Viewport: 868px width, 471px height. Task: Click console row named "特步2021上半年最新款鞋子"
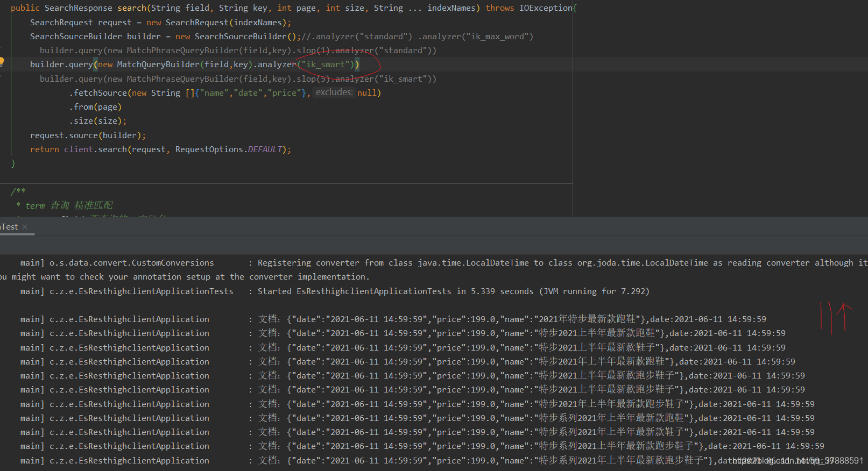403,348
